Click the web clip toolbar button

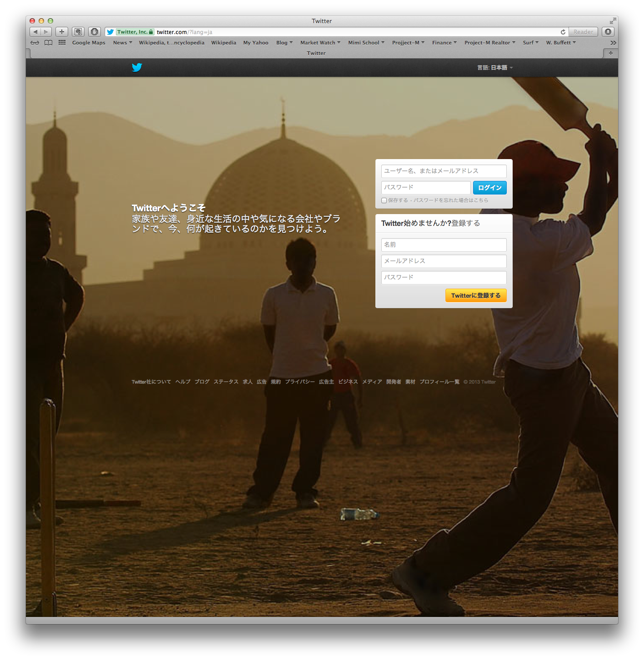78,32
